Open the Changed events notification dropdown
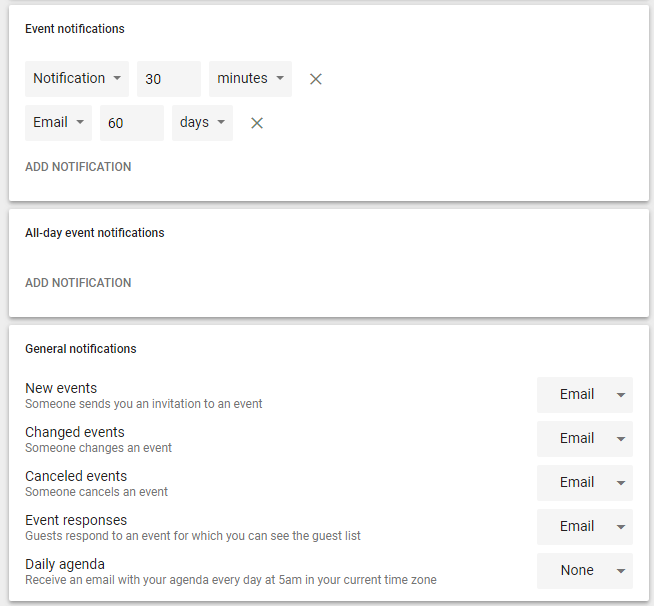Image resolution: width=654 pixels, height=606 pixels. click(x=585, y=439)
